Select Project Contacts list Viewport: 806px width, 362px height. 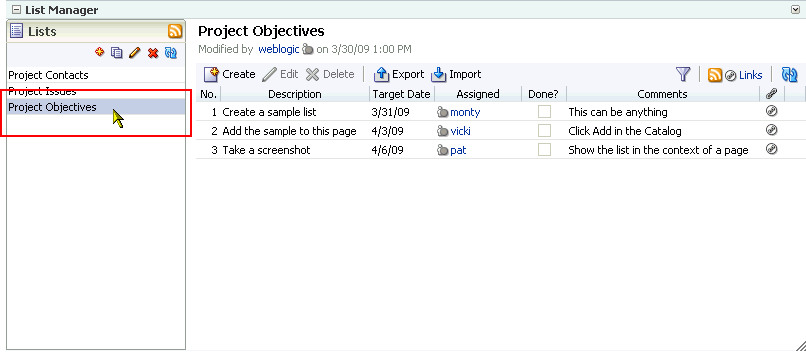click(96, 75)
